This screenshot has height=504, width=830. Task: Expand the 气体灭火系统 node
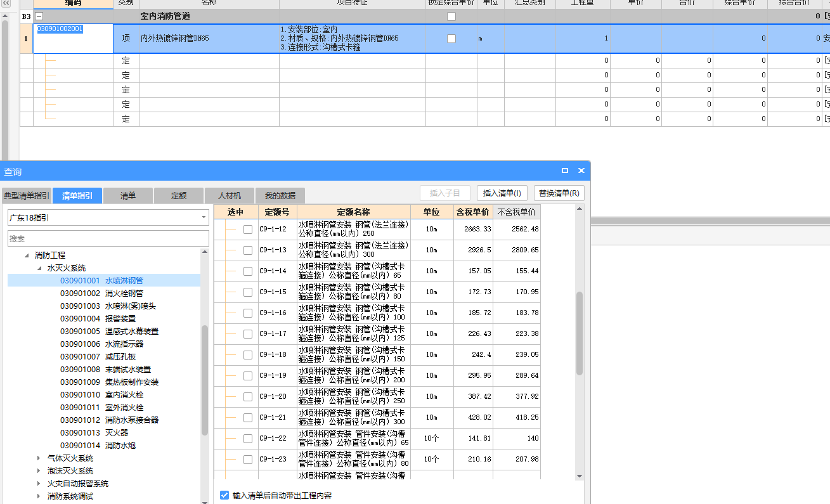39,458
